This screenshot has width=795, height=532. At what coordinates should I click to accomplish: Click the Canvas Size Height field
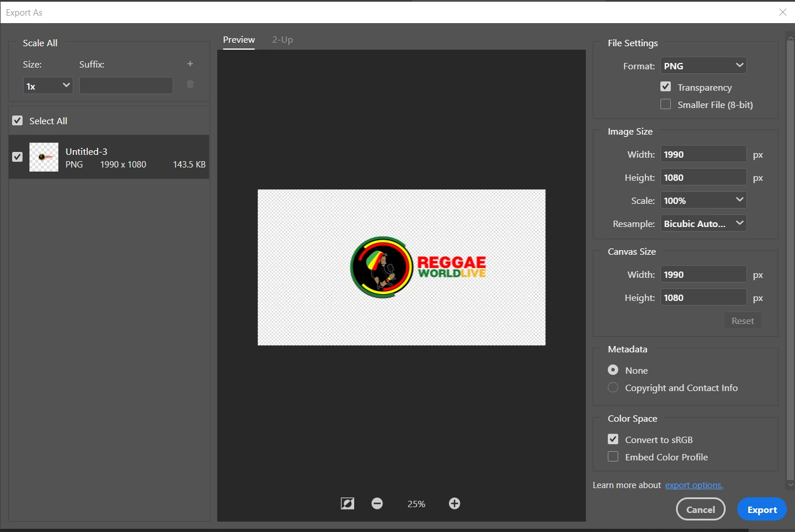(704, 297)
